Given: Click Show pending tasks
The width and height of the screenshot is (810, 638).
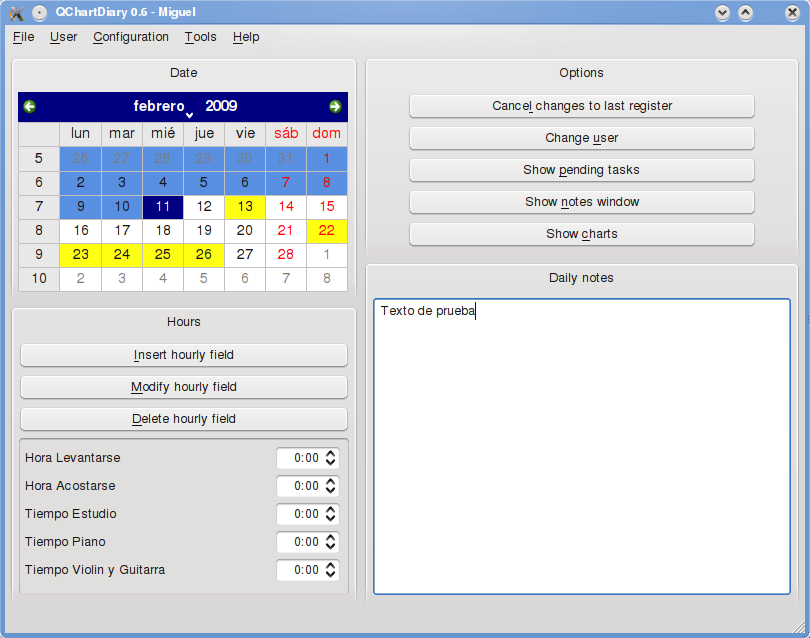Looking at the screenshot, I should point(582,170).
